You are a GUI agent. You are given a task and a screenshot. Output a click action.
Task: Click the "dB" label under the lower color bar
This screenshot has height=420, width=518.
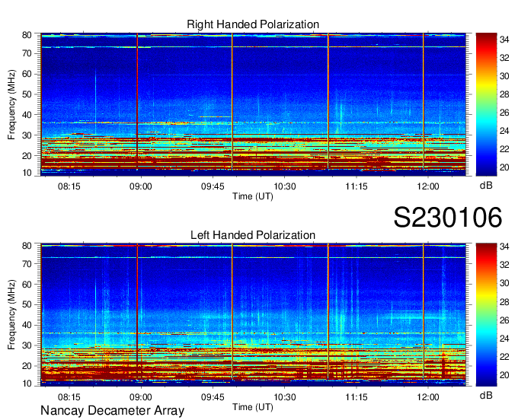tap(486, 395)
